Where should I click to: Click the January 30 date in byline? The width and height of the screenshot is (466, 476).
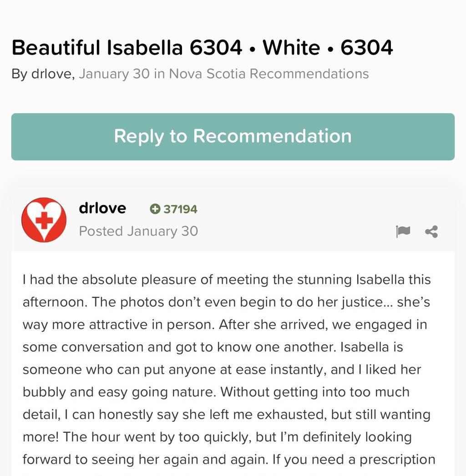(114, 74)
